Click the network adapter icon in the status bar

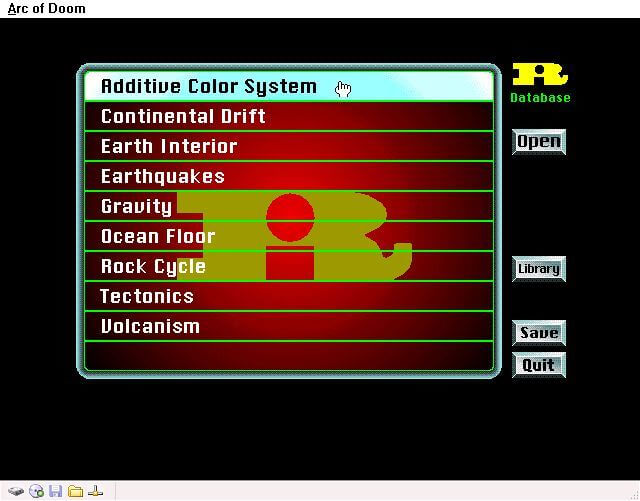tap(96, 491)
